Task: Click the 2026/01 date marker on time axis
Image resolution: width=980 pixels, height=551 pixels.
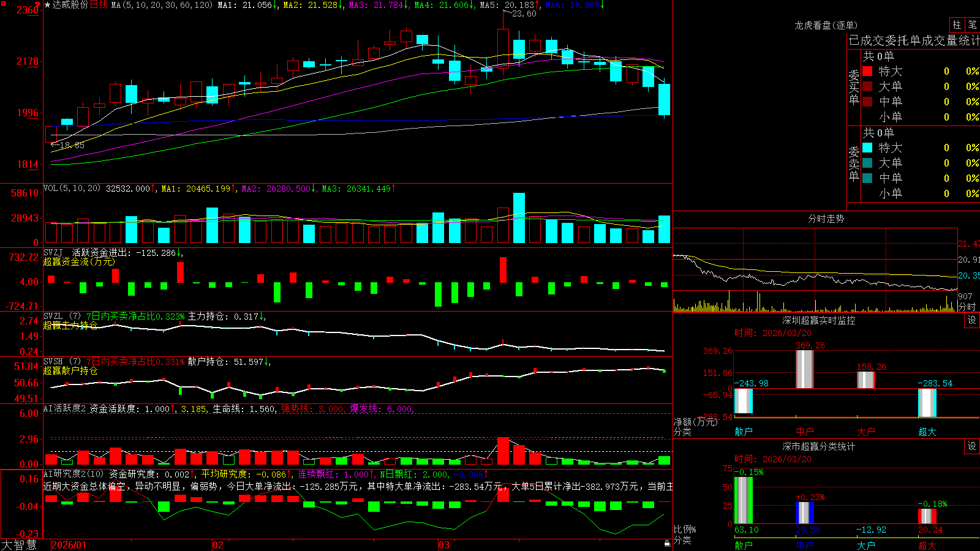Action: coord(69,545)
